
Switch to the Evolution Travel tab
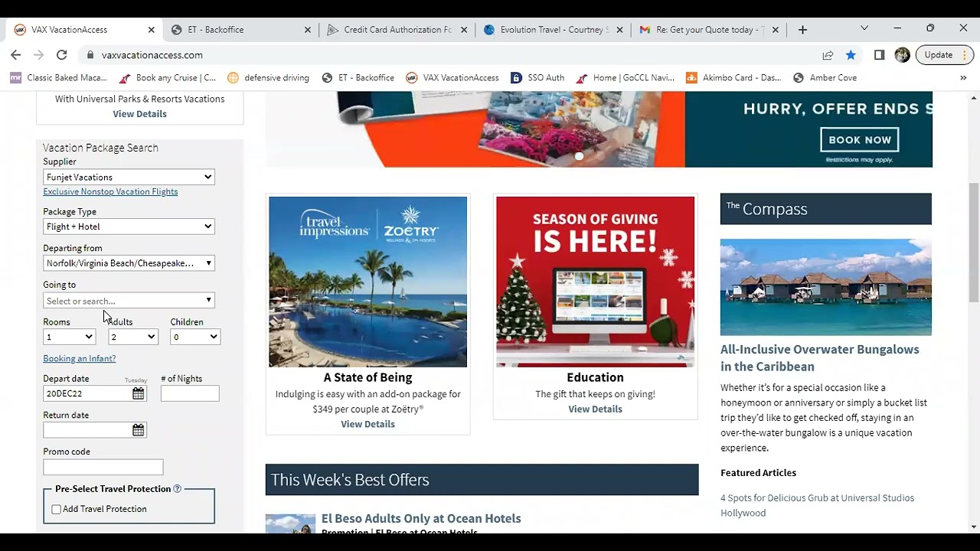(551, 30)
